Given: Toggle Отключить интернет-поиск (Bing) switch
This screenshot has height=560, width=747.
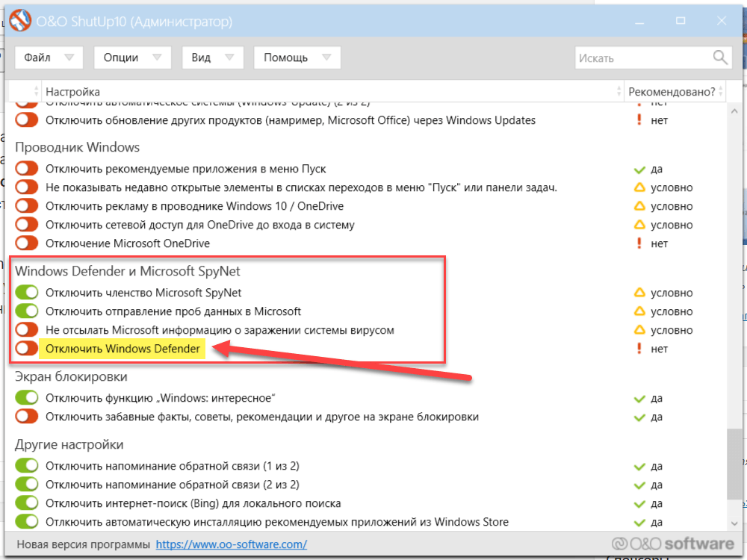Looking at the screenshot, I should tap(26, 503).
